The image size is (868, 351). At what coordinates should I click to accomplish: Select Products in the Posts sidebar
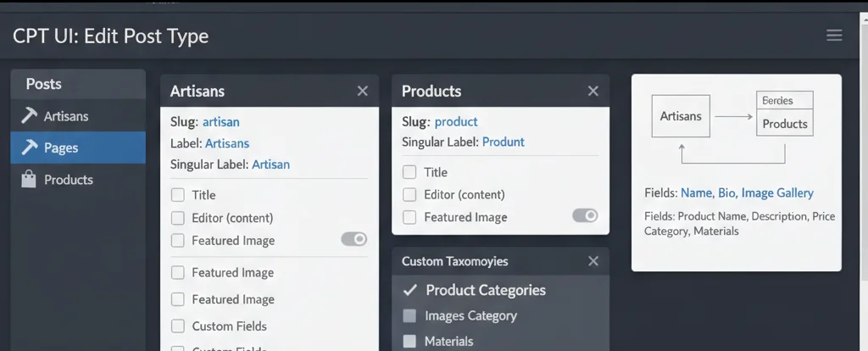[x=78, y=180]
